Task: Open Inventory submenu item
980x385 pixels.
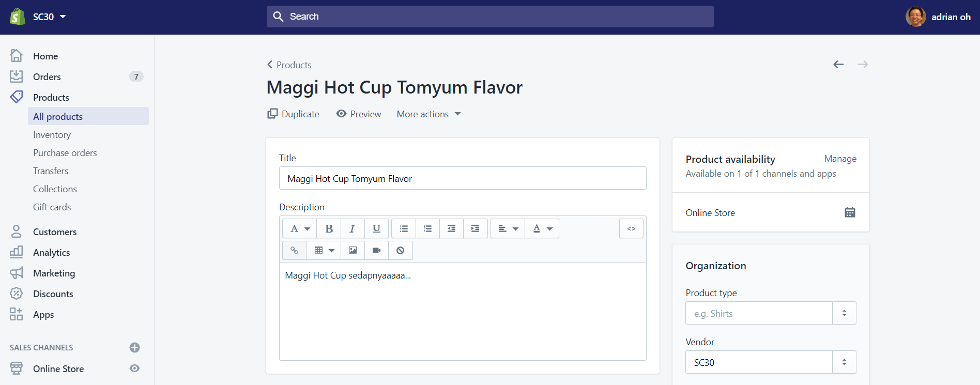Action: tap(52, 134)
